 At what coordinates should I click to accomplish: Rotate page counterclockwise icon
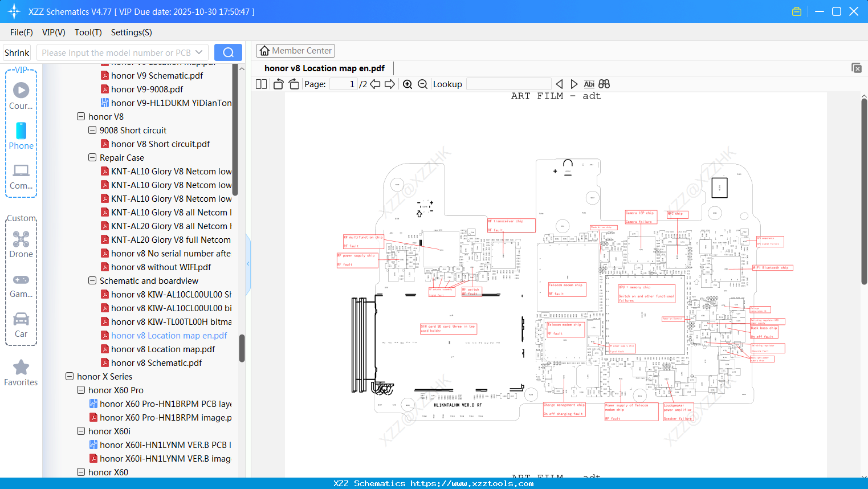(x=278, y=84)
